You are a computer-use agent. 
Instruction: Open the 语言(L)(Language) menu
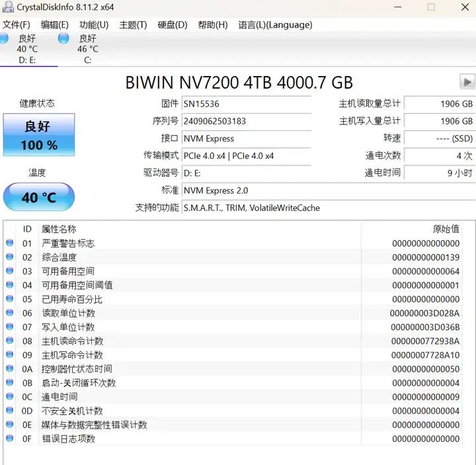(x=275, y=24)
